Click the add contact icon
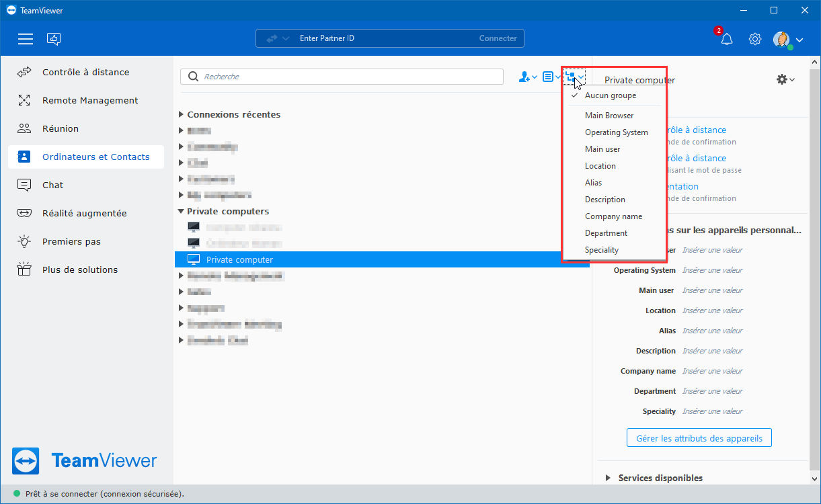Screen dimensions: 821x504 tap(528, 77)
